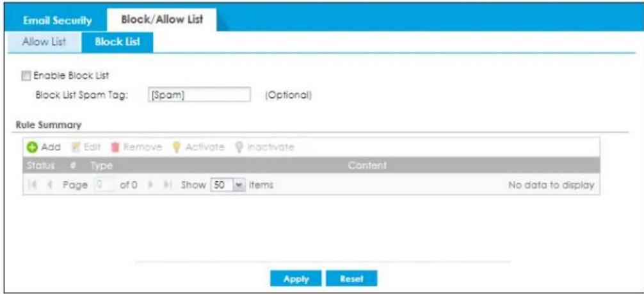
Task: Click the Edit rule icon
Action: [76, 147]
